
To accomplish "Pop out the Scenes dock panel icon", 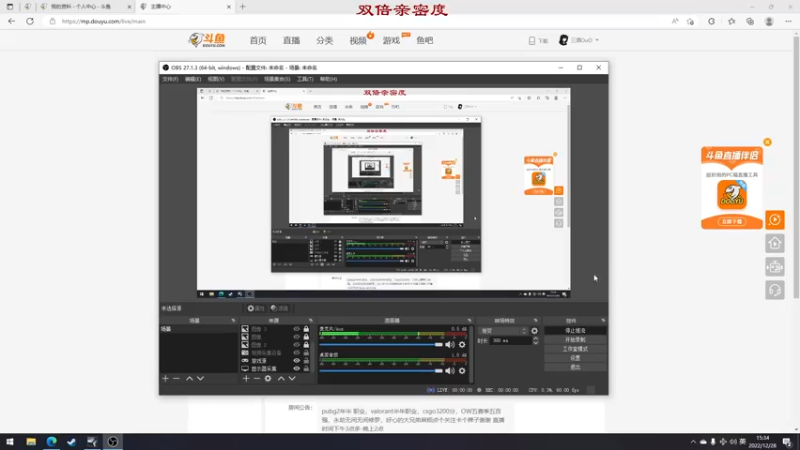I will [233, 320].
